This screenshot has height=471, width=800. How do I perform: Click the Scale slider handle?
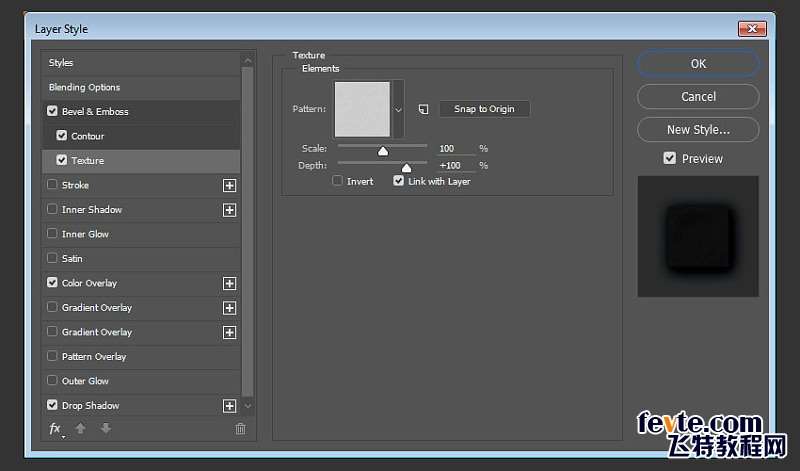tap(383, 151)
